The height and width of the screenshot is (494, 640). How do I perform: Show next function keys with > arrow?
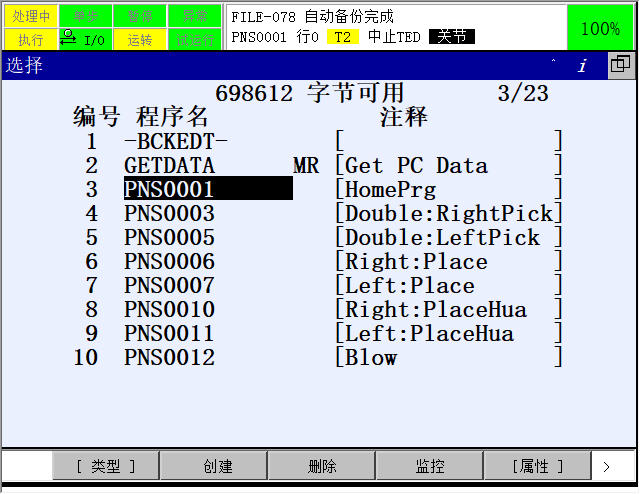(x=607, y=466)
